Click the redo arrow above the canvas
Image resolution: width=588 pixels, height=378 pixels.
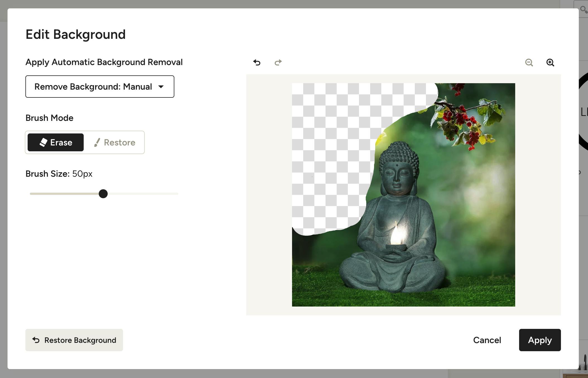pos(278,62)
